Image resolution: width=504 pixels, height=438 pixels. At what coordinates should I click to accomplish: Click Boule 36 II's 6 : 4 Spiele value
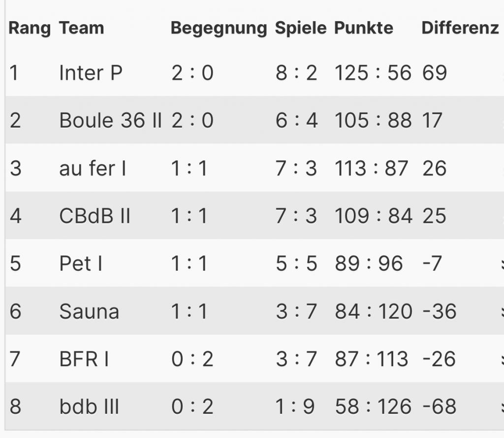point(296,121)
